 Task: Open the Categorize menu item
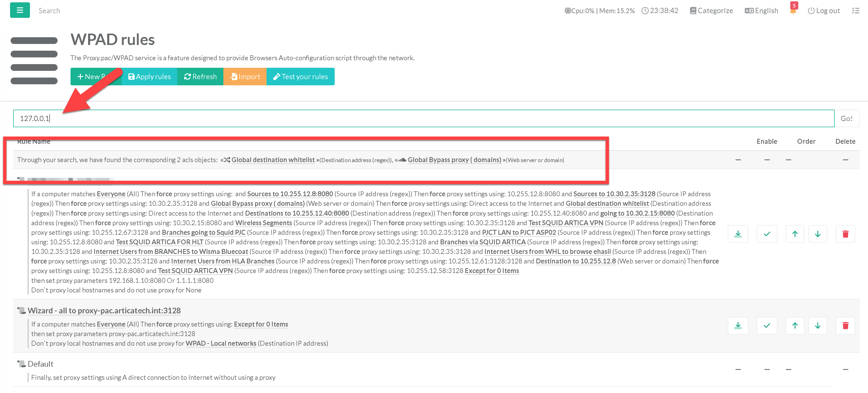coord(711,10)
